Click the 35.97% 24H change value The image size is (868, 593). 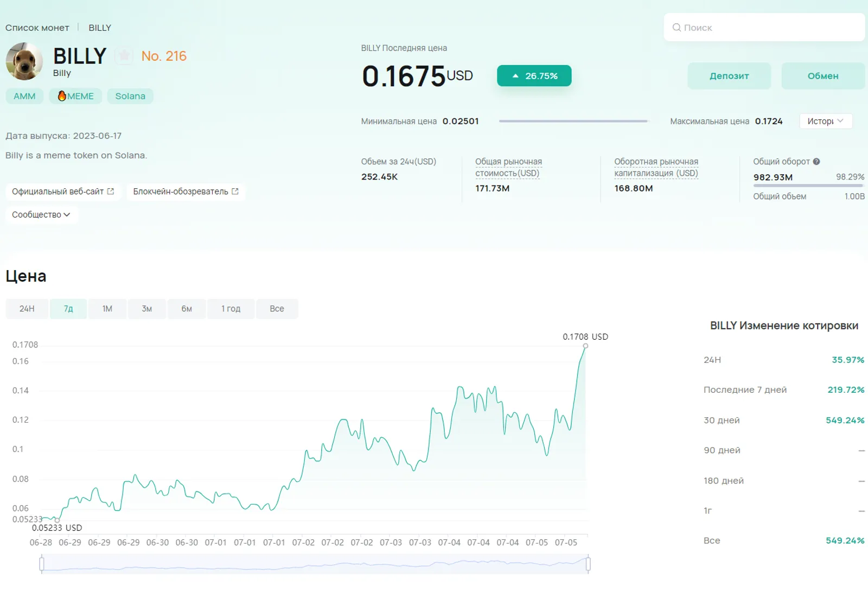[x=848, y=360]
